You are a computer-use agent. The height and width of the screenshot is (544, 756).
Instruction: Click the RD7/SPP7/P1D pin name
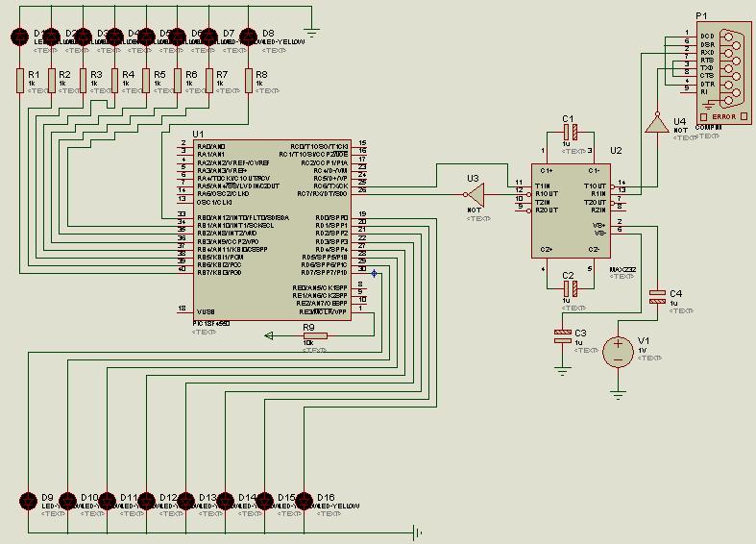[x=324, y=273]
